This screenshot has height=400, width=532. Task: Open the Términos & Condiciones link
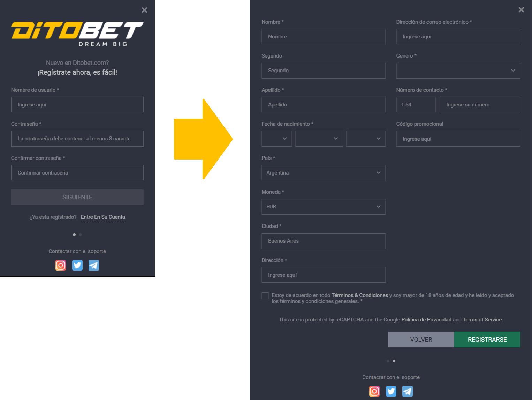pos(360,295)
